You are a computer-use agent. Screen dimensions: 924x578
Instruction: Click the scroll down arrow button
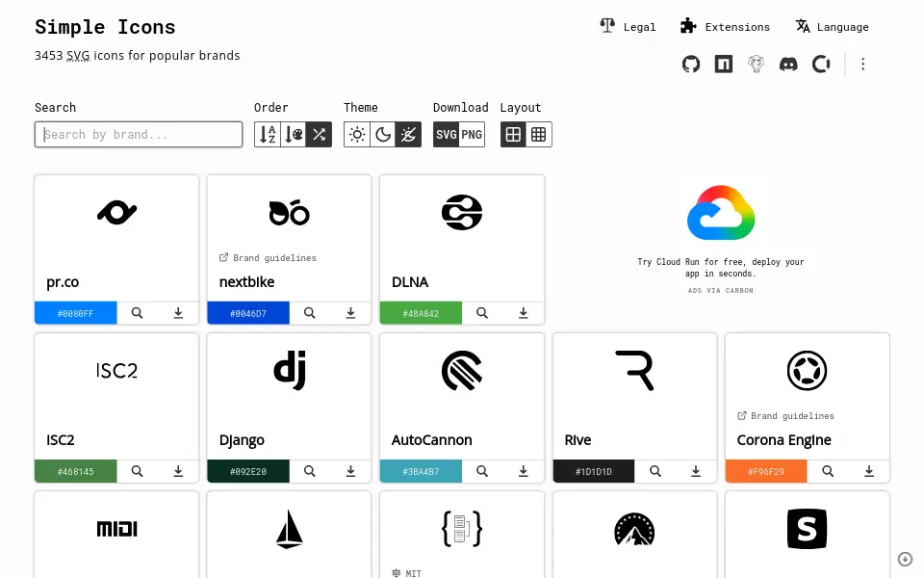tap(905, 559)
